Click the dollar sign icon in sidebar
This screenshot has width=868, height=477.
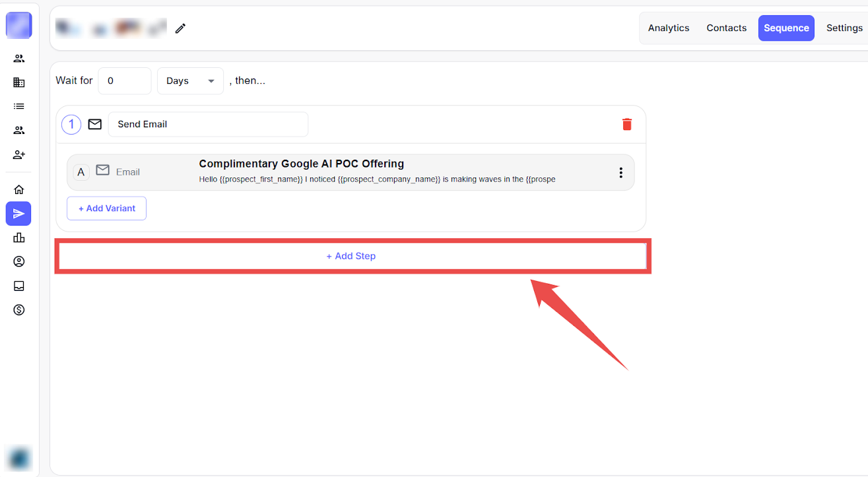click(19, 309)
